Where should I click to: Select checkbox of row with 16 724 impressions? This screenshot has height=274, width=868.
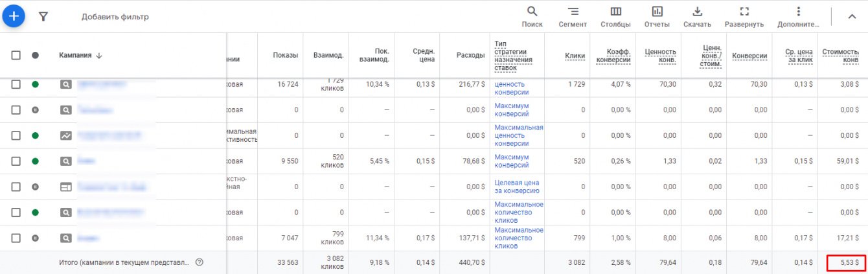[16, 84]
